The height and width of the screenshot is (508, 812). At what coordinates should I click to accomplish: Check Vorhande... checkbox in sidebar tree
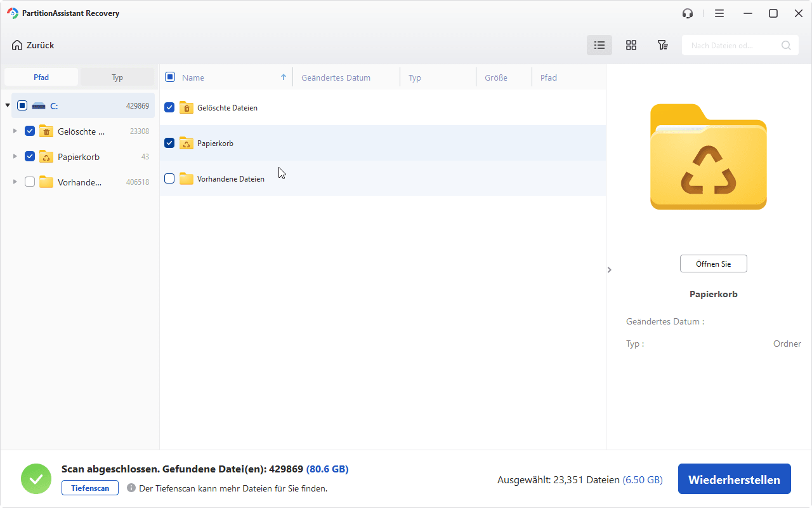pyautogui.click(x=30, y=182)
